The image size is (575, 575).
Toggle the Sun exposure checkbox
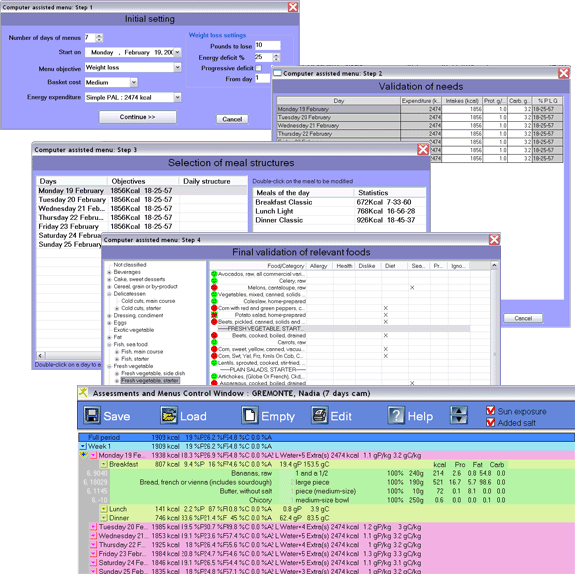(490, 410)
